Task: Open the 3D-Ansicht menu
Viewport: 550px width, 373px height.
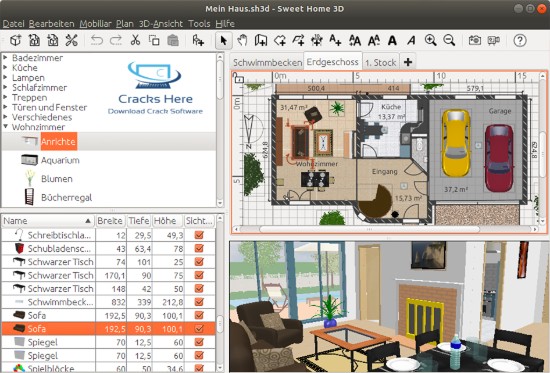Action: click(x=161, y=24)
